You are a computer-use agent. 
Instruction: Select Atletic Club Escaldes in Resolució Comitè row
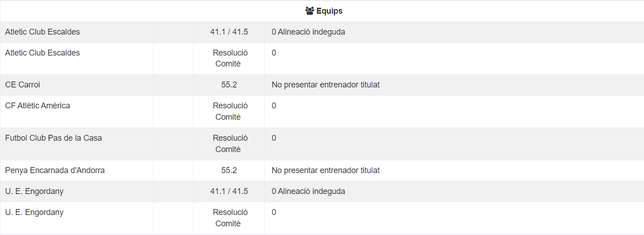[42, 53]
